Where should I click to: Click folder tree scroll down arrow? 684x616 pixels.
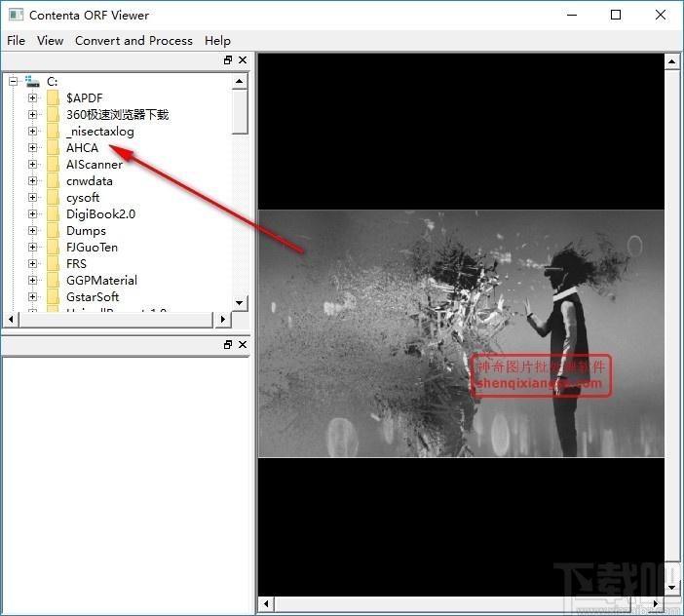click(240, 303)
